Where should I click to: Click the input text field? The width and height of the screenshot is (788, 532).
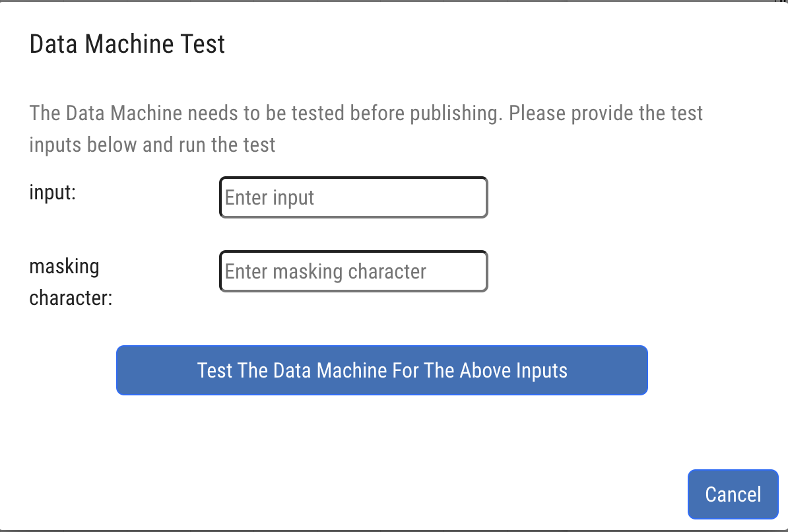353,197
